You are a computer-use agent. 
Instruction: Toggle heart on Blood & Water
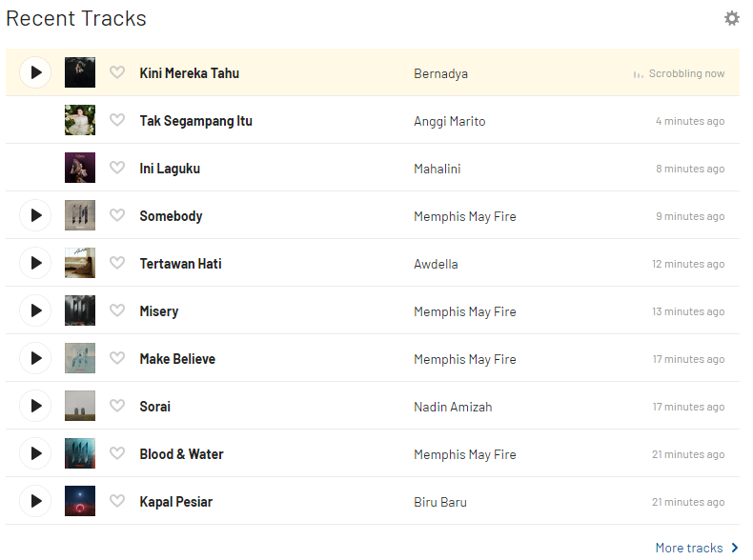tap(117, 453)
